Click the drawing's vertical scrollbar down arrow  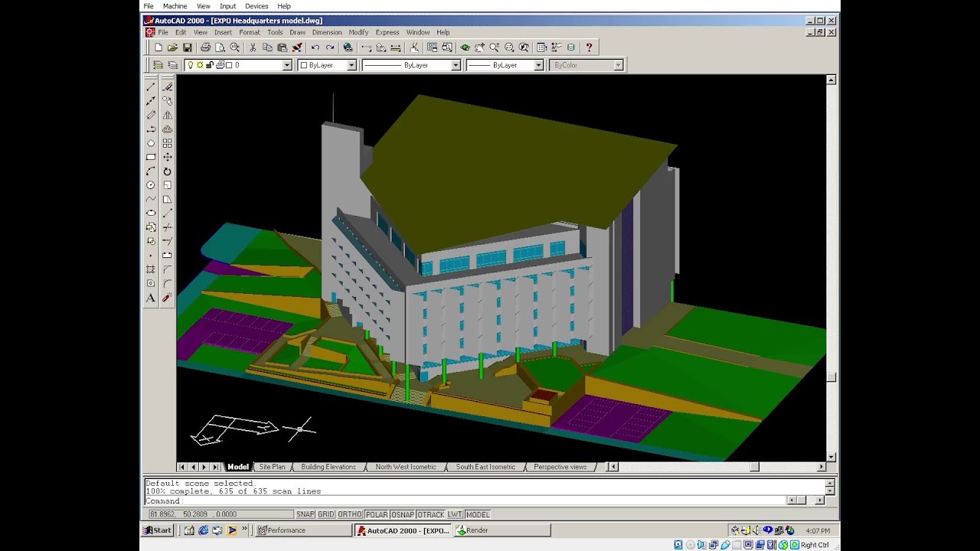tap(831, 457)
